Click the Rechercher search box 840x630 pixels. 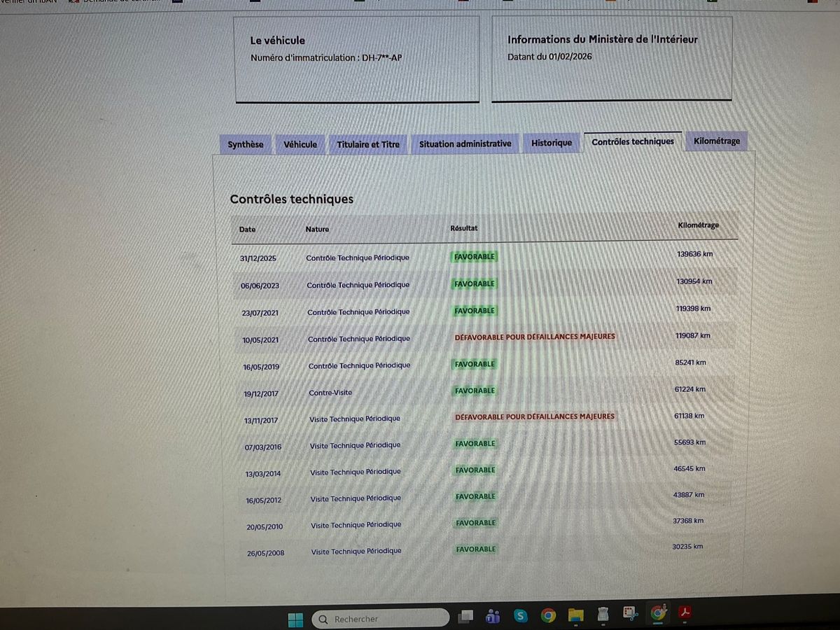tap(380, 619)
